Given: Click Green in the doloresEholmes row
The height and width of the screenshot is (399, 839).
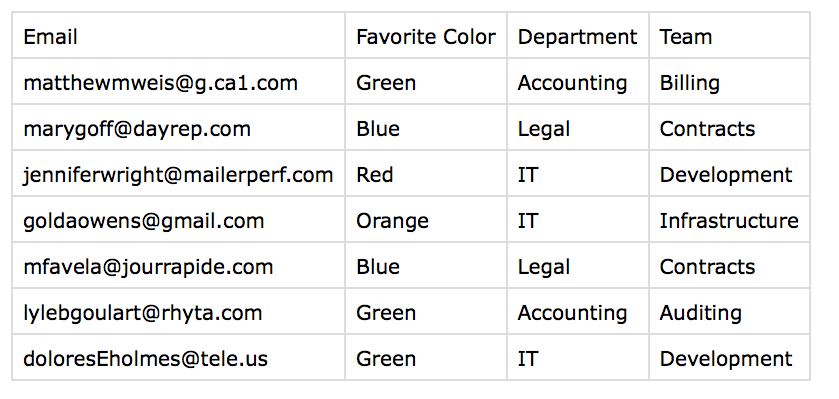Looking at the screenshot, I should click(x=426, y=357).
